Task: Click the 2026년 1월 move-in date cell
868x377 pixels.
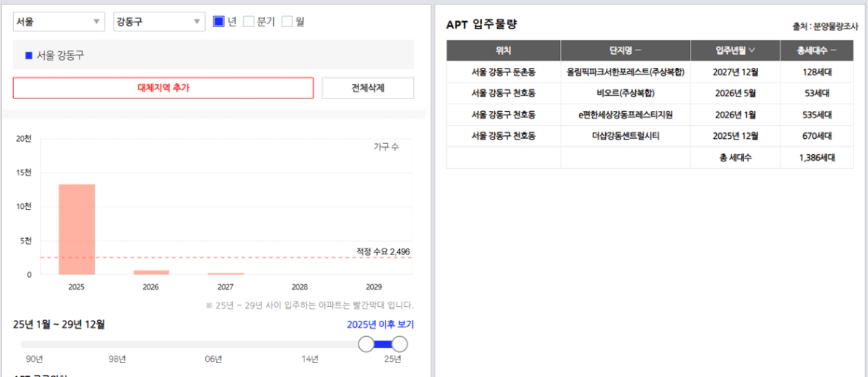Action: point(736,115)
